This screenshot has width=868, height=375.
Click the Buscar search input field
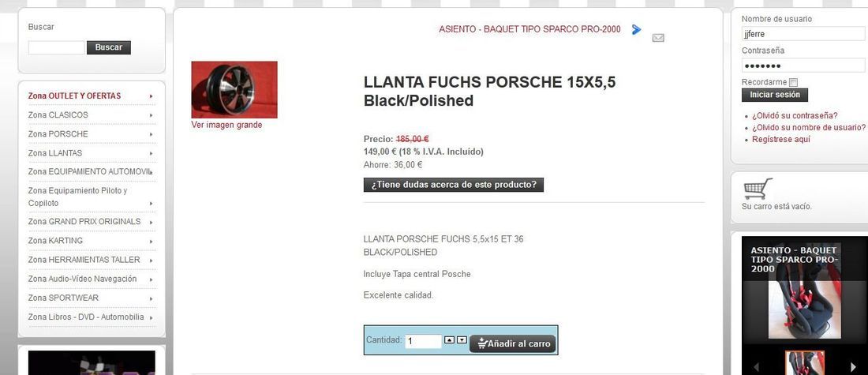pos(57,47)
